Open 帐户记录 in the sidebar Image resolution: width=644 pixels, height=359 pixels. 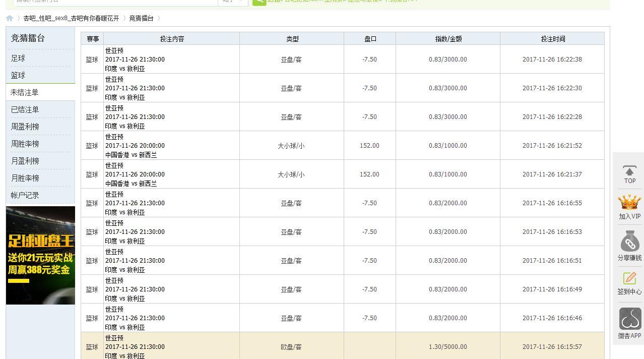25,196
